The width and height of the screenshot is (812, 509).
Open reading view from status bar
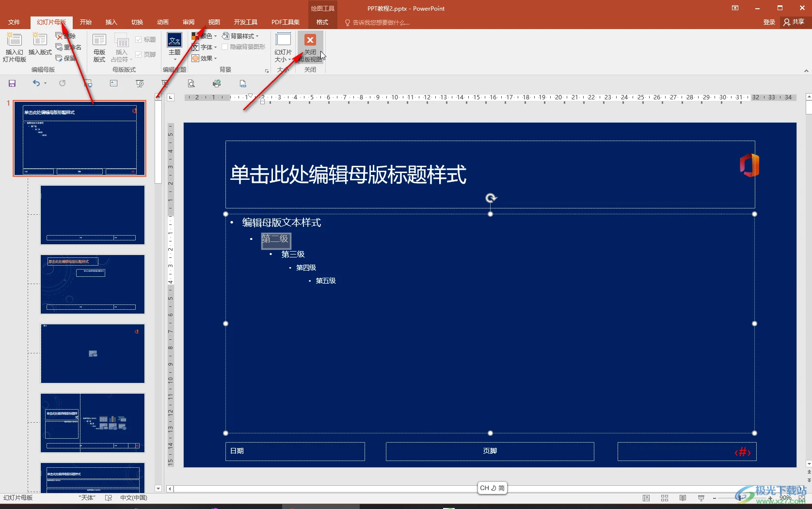coord(683,498)
